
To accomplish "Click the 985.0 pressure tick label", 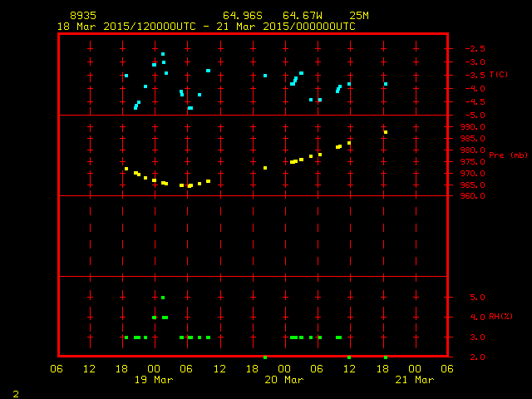I will pyautogui.click(x=473, y=139).
